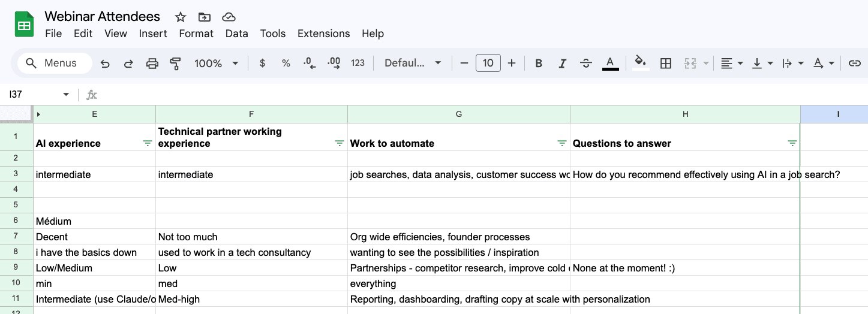
Task: Click the Undo arrow
Action: [x=105, y=64]
